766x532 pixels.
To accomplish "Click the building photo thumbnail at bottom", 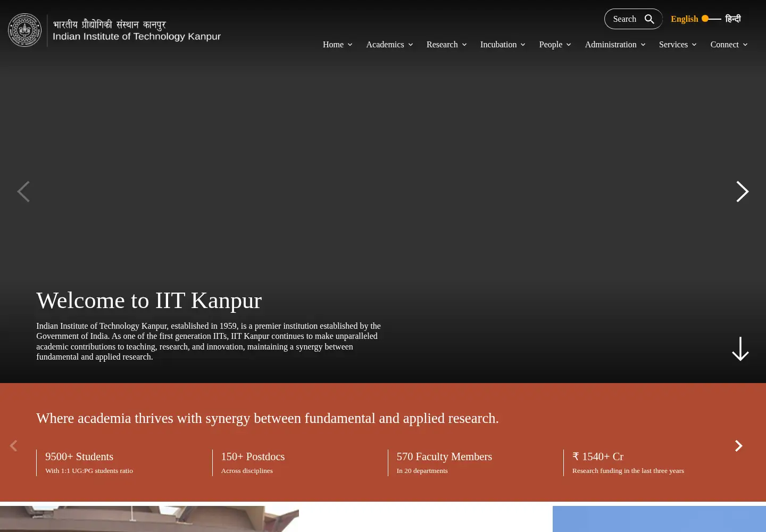I will [x=149, y=519].
